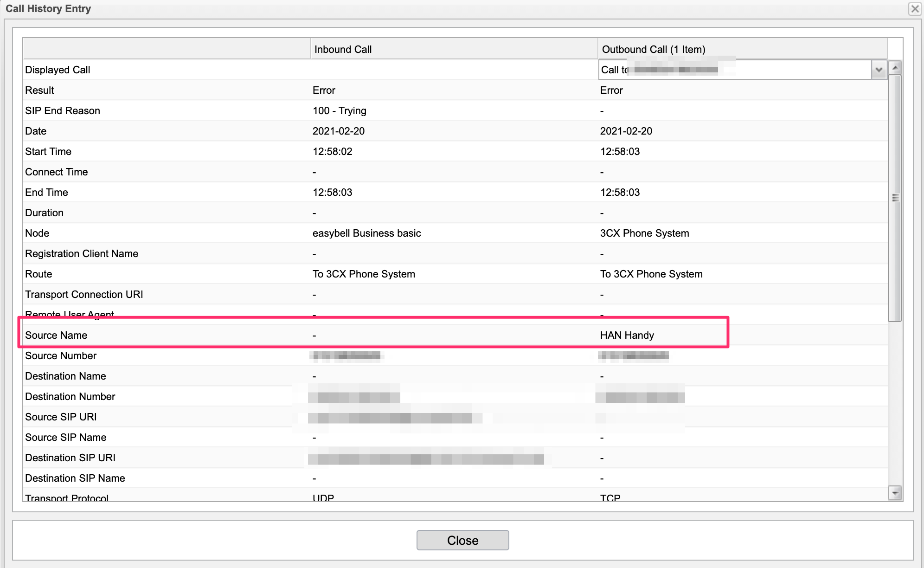
Task: Click the Transport Connection URI row label
Action: coord(84,294)
